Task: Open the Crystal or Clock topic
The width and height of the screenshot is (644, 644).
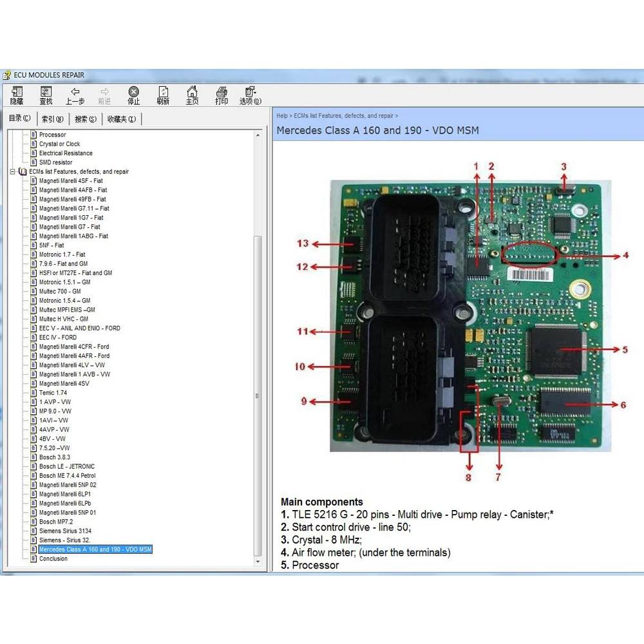Action: (x=59, y=144)
